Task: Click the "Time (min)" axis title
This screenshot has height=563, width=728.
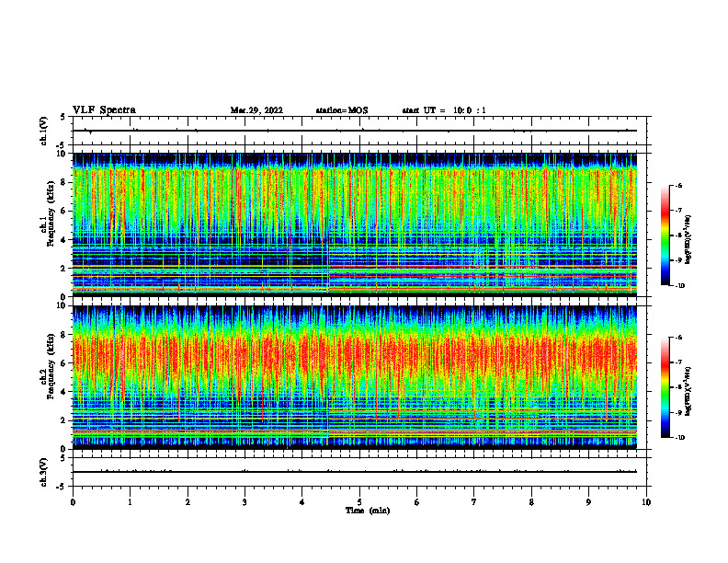Action: pyautogui.click(x=368, y=511)
